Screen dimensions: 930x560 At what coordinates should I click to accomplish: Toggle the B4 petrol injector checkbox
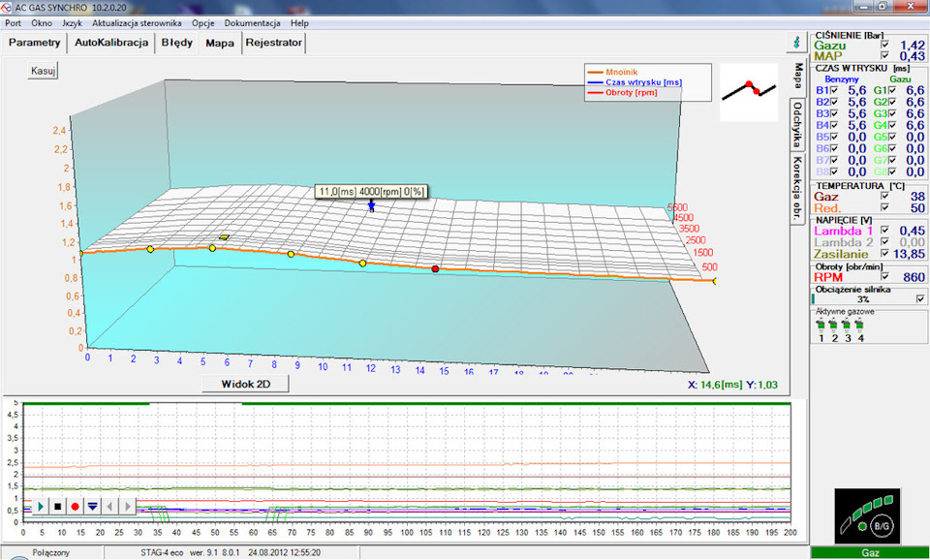coord(834,125)
